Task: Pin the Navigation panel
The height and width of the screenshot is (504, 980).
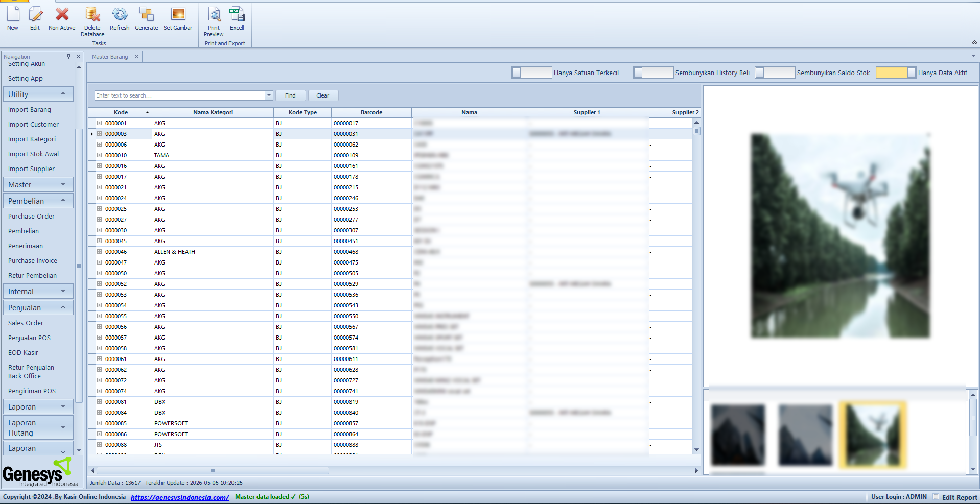Action: 68,57
